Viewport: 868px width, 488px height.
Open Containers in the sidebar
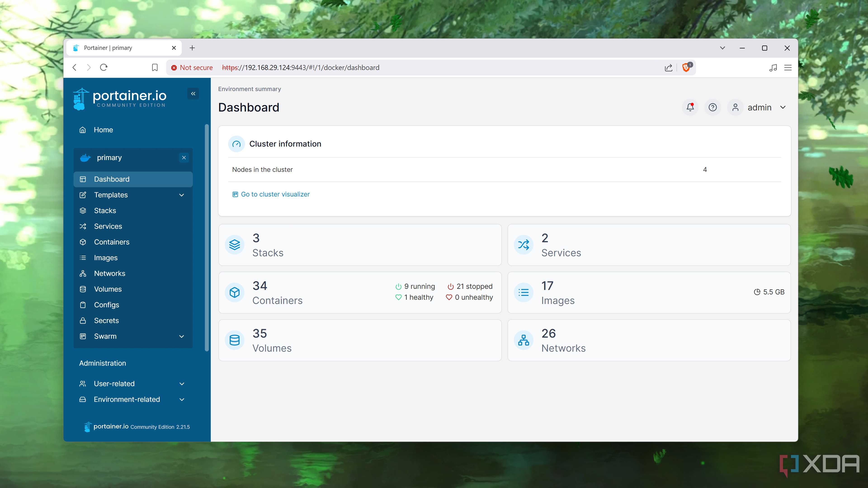pyautogui.click(x=133, y=242)
